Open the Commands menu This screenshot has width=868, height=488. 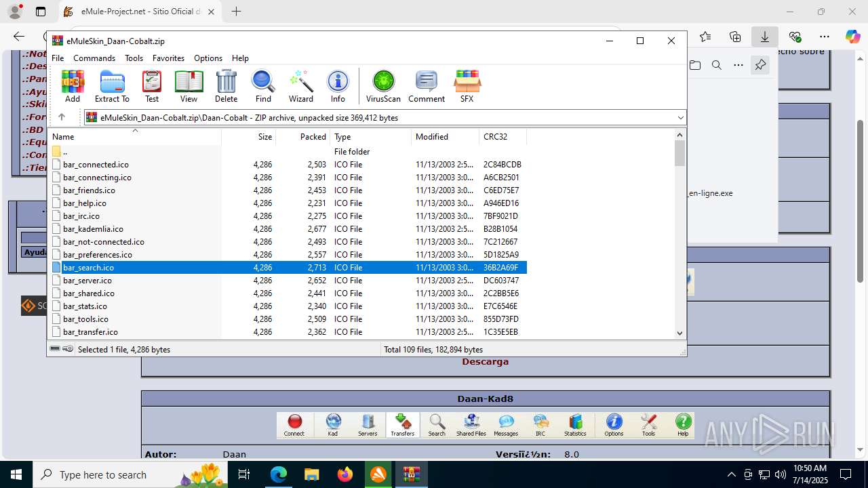click(x=94, y=58)
